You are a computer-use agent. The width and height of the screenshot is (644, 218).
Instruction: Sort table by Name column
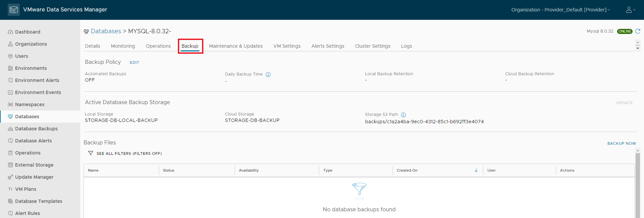93,170
